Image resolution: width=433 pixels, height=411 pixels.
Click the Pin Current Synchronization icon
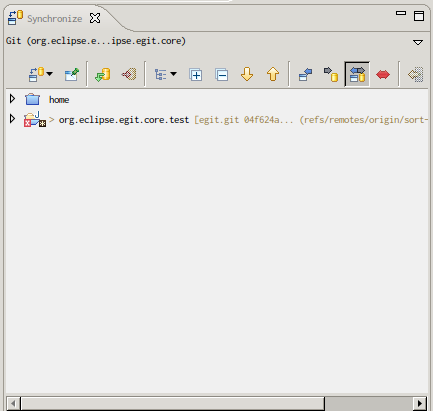click(72, 74)
